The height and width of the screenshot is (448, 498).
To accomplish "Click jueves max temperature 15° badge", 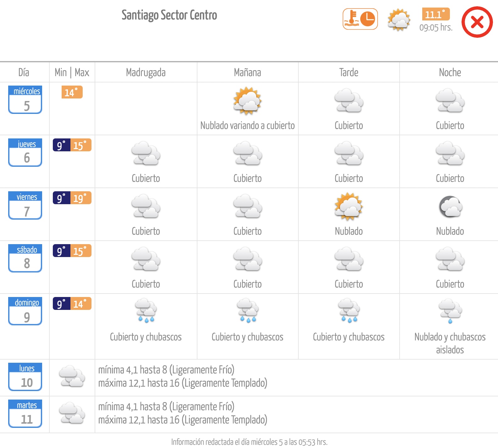I will (x=81, y=145).
